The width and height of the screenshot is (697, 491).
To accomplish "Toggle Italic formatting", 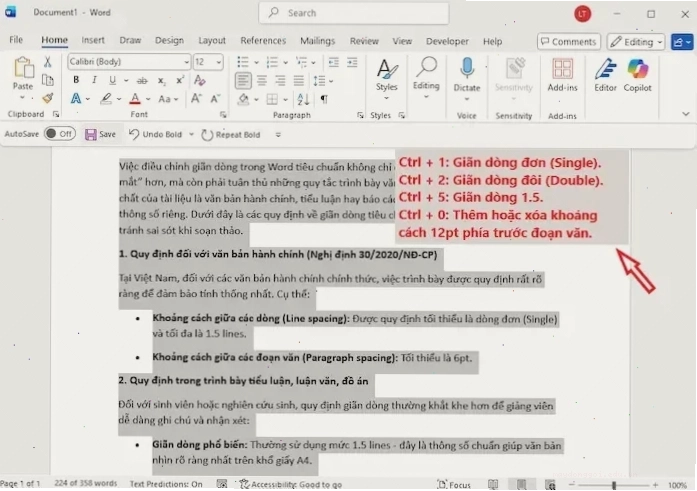I will pos(94,80).
